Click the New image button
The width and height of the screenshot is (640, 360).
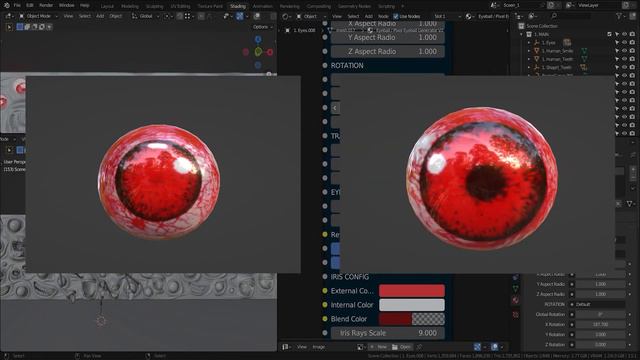click(x=379, y=347)
